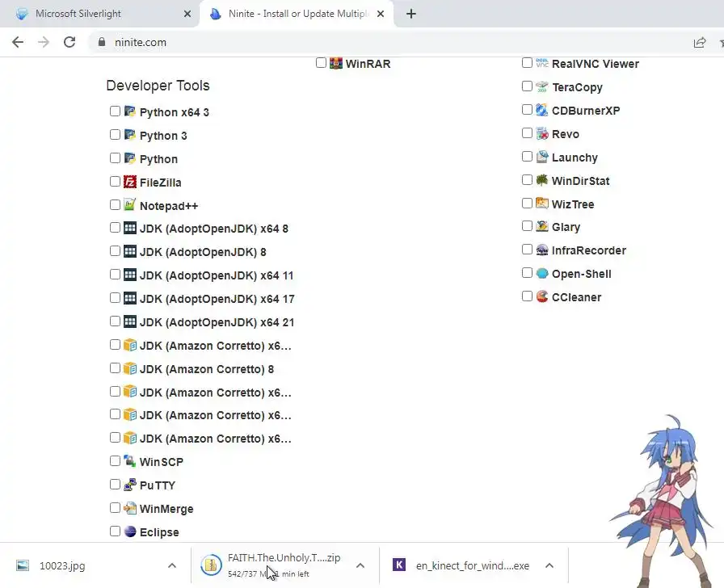The image size is (724, 588).
Task: Open chevron menu for en_kinect_for_wind exe
Action: (x=549, y=565)
